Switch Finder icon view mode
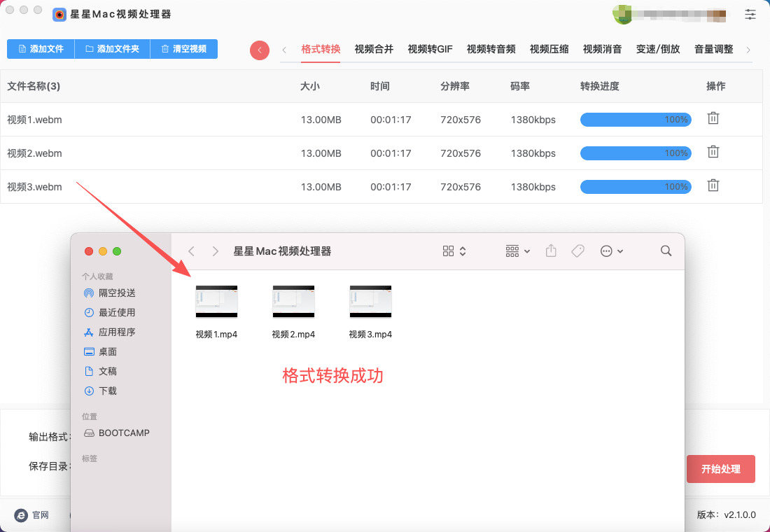770x532 pixels. (454, 251)
